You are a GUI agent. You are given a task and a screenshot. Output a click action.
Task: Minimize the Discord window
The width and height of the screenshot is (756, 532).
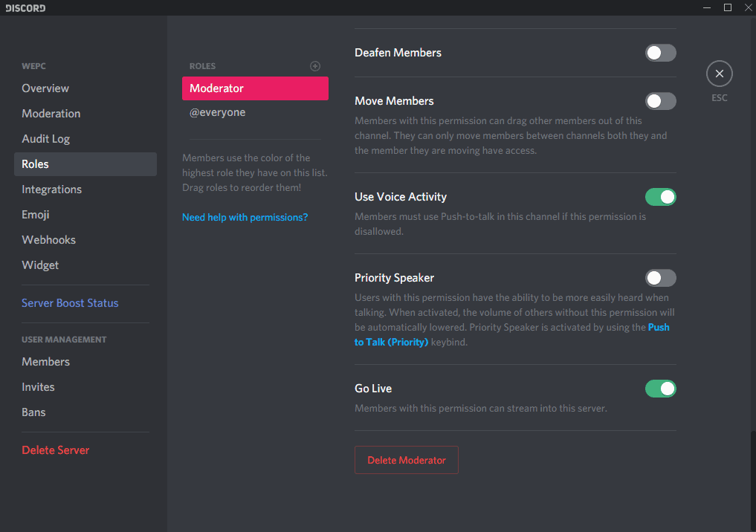point(707,7)
